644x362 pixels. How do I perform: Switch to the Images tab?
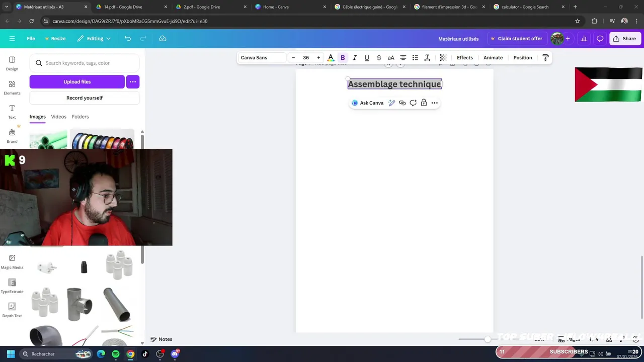click(x=37, y=117)
